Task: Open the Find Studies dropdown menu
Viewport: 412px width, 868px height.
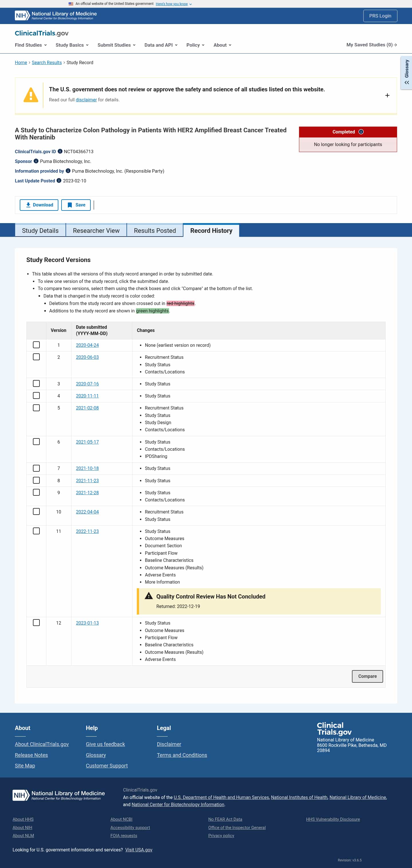Action: 31,45
